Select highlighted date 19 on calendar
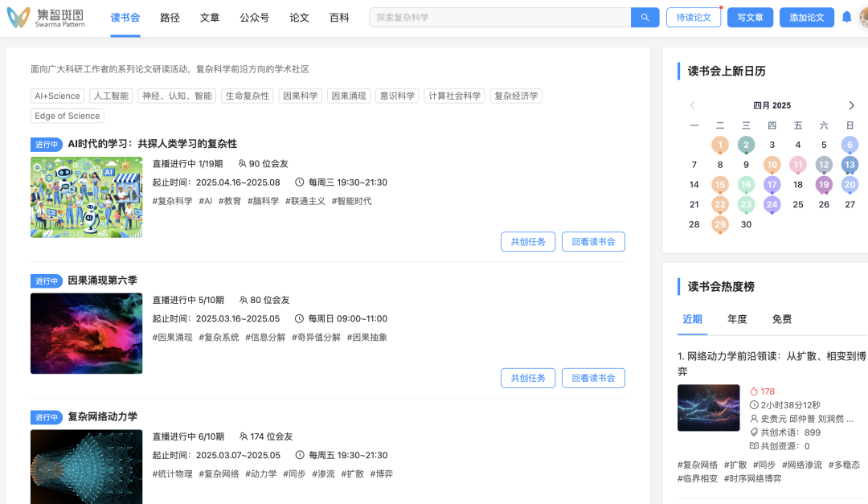 (x=824, y=184)
